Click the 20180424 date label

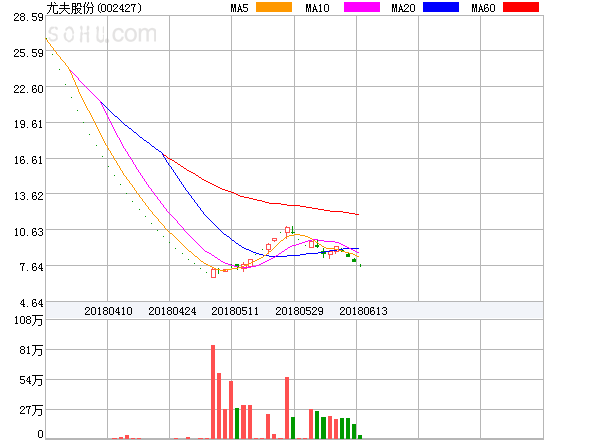coord(172,311)
